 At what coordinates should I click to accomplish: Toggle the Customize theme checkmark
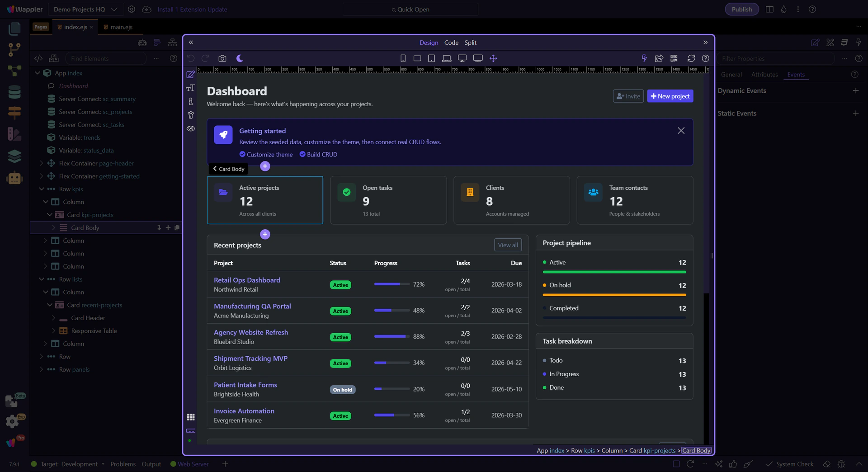point(242,154)
